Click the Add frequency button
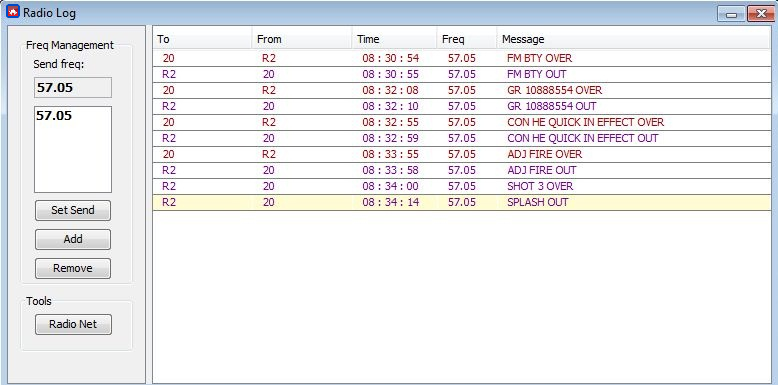The image size is (778, 385). click(x=73, y=239)
